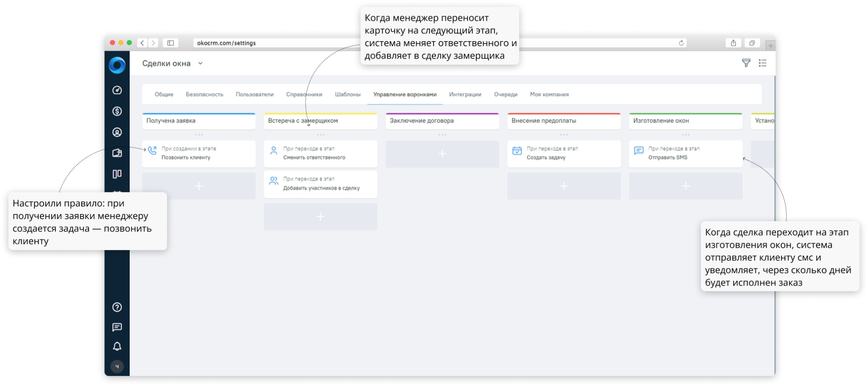Open the three-dot menu under Внесение предоплаты
868x386 pixels.
[x=564, y=135]
